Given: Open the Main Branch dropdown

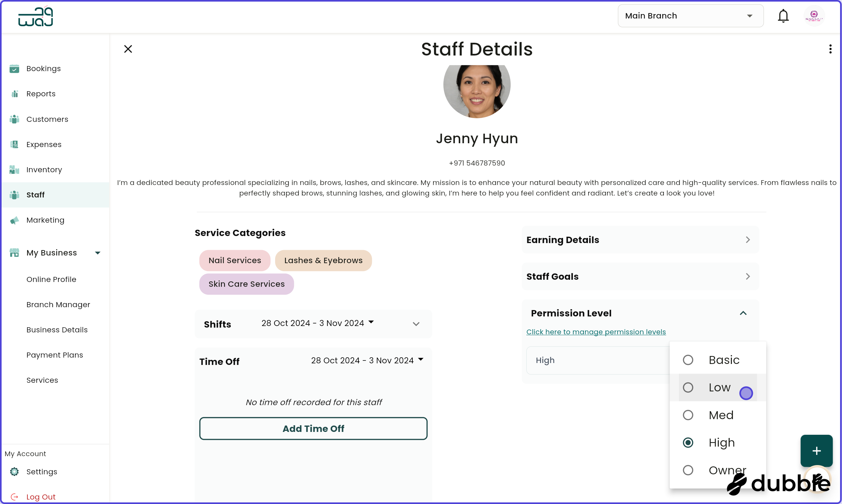Looking at the screenshot, I should (690, 16).
